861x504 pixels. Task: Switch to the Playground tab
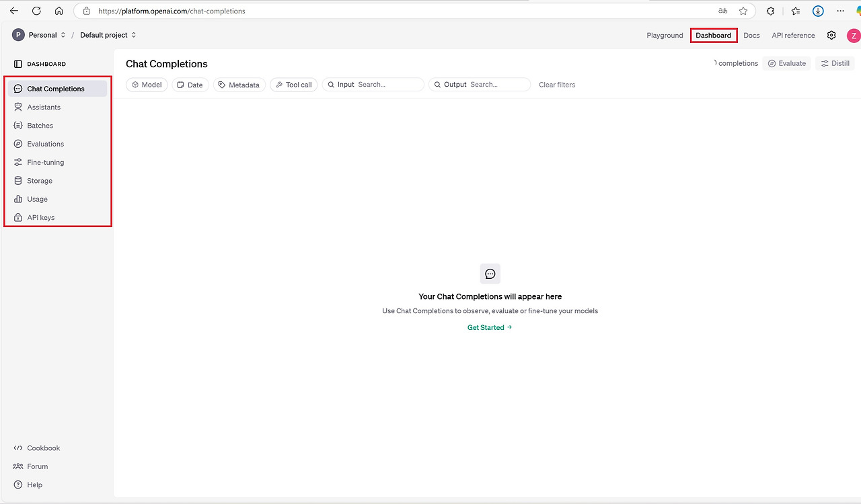(665, 36)
